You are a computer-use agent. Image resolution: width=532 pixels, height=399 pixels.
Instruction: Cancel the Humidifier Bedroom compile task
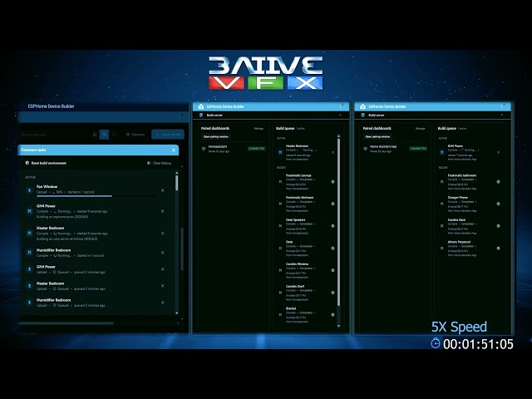point(163,253)
